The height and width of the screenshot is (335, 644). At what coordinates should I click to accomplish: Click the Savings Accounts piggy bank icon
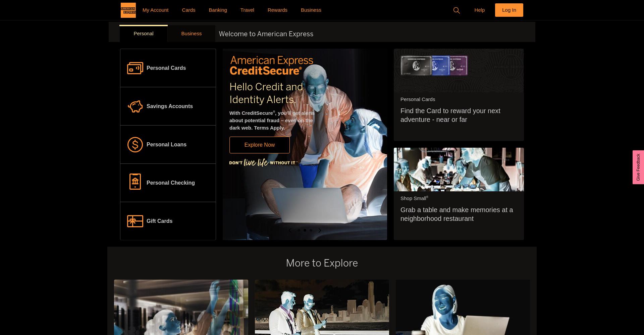pos(135,106)
